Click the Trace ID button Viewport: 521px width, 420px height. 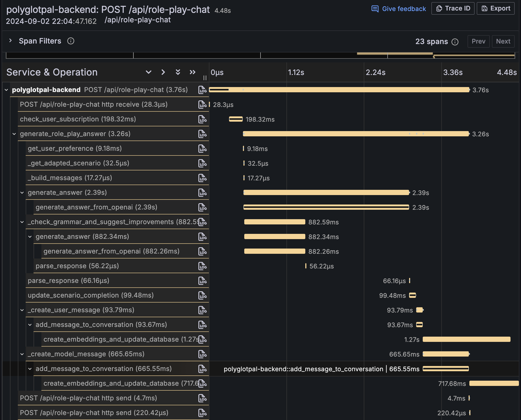point(453,8)
